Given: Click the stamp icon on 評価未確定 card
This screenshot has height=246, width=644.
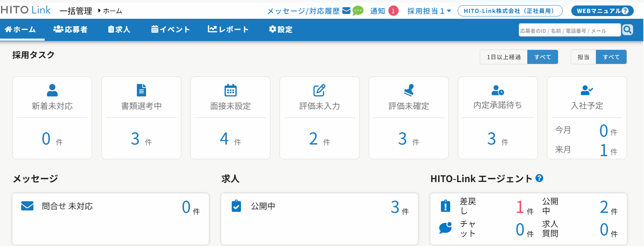Looking at the screenshot, I should tap(409, 90).
